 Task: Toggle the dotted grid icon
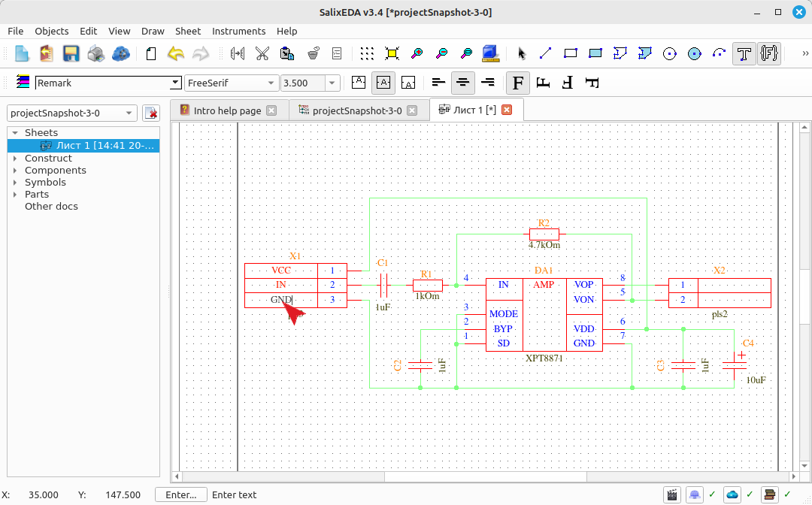click(367, 53)
